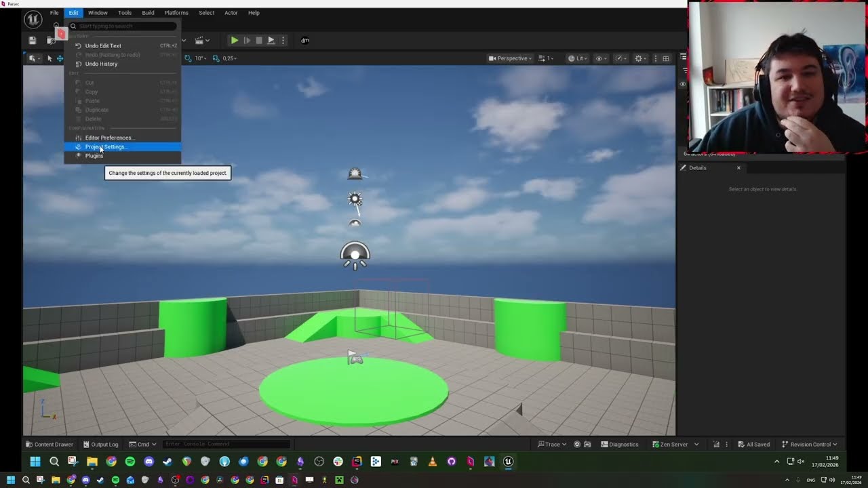Click viewport options three-dot icon

[656, 58]
